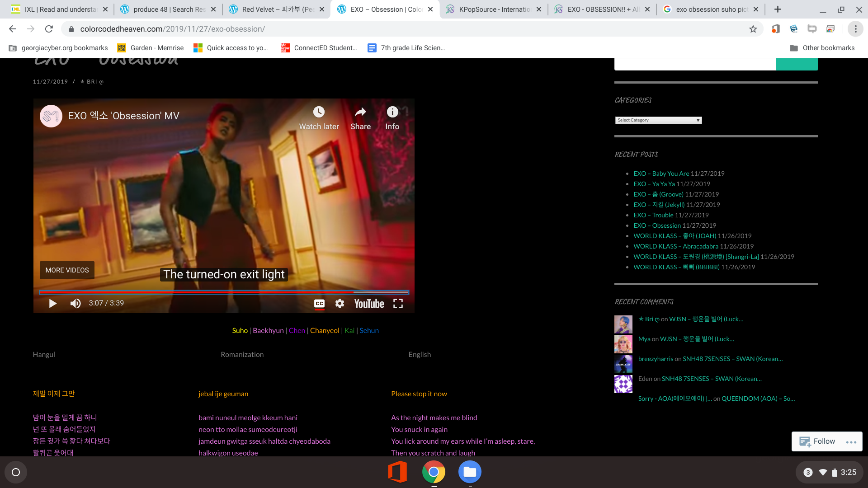Open the EXO – 춤 (Groove) post
The width and height of the screenshot is (868, 488).
click(658, 194)
